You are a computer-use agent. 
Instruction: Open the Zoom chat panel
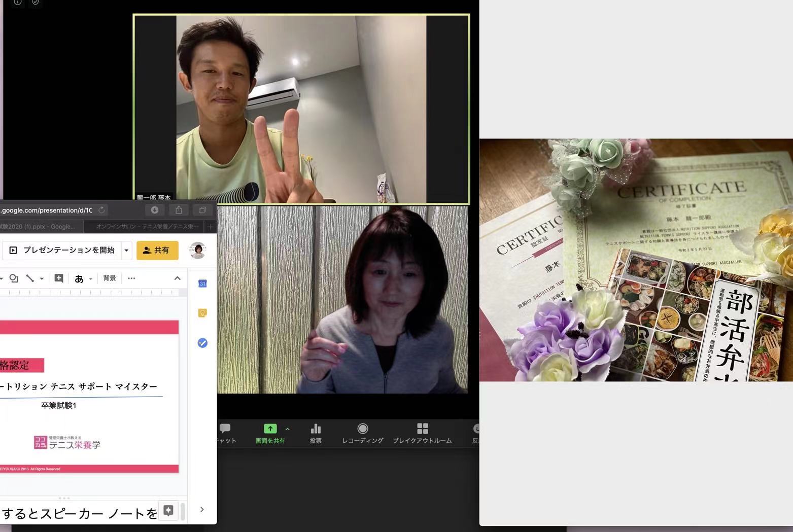[226, 433]
